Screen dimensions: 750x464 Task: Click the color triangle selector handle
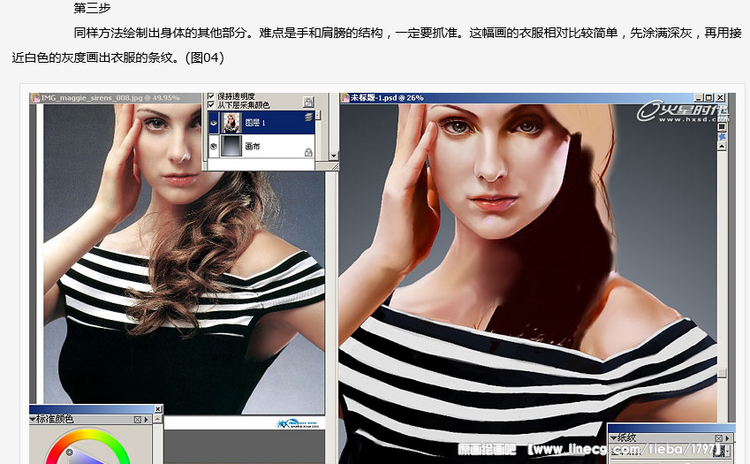[69, 452]
